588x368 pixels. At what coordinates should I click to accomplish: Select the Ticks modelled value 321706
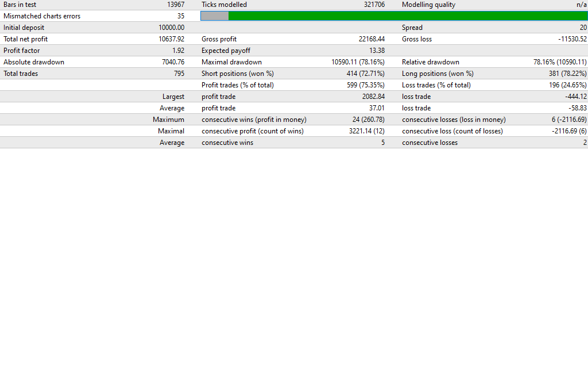coord(374,5)
